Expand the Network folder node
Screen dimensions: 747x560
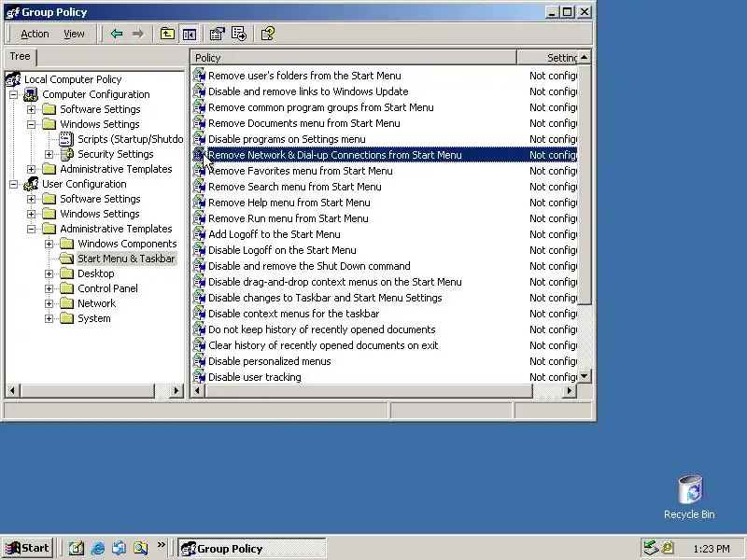tap(49, 303)
